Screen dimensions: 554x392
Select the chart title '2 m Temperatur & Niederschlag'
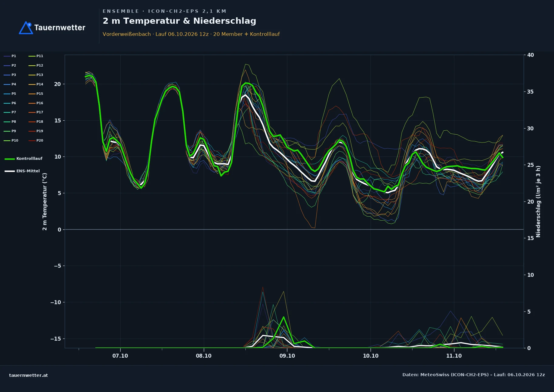coord(179,21)
